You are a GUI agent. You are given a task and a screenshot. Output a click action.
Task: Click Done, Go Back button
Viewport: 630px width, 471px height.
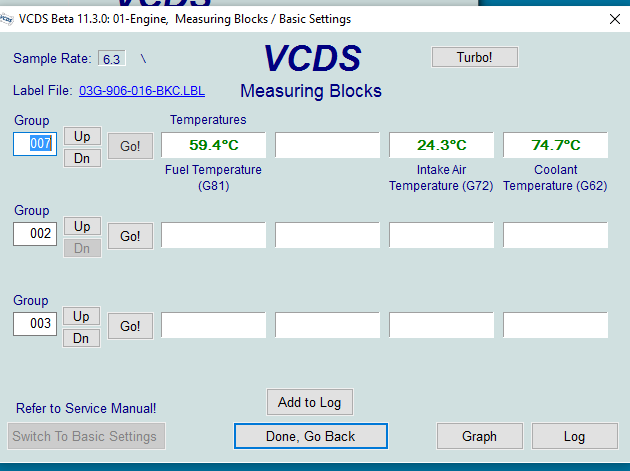click(311, 436)
